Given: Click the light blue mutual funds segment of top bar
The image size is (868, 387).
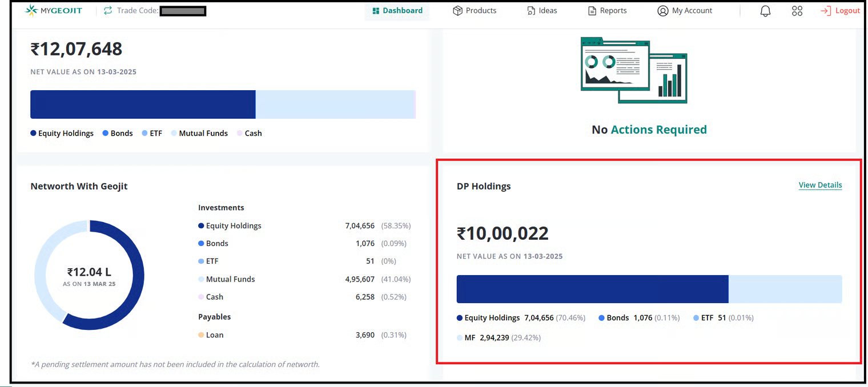Looking at the screenshot, I should 335,104.
